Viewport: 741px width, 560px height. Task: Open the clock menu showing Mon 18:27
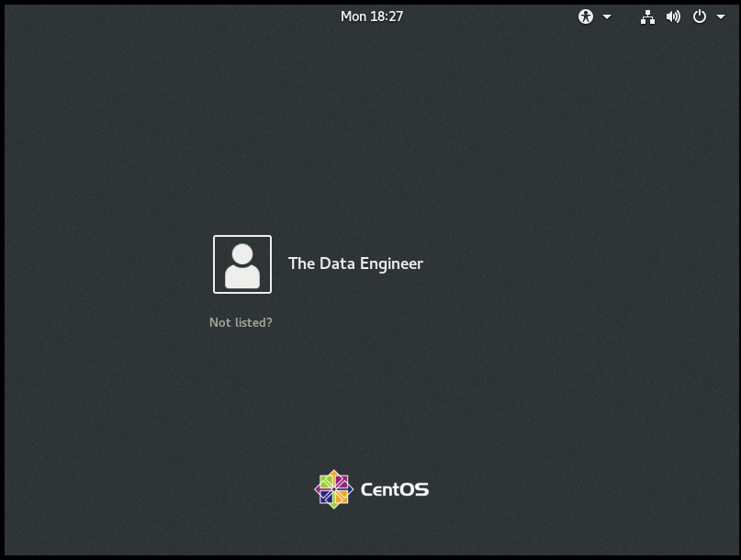click(371, 16)
